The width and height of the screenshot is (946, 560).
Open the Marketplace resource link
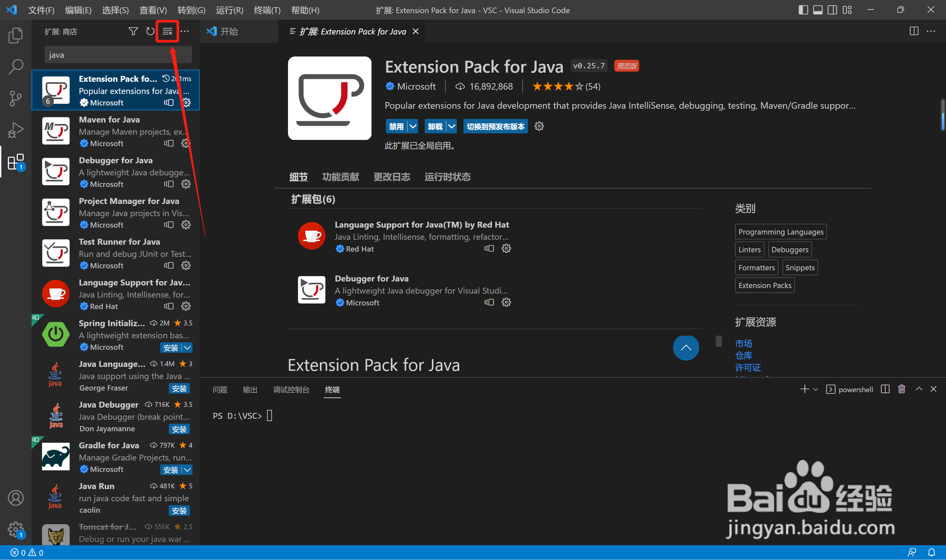pos(743,344)
